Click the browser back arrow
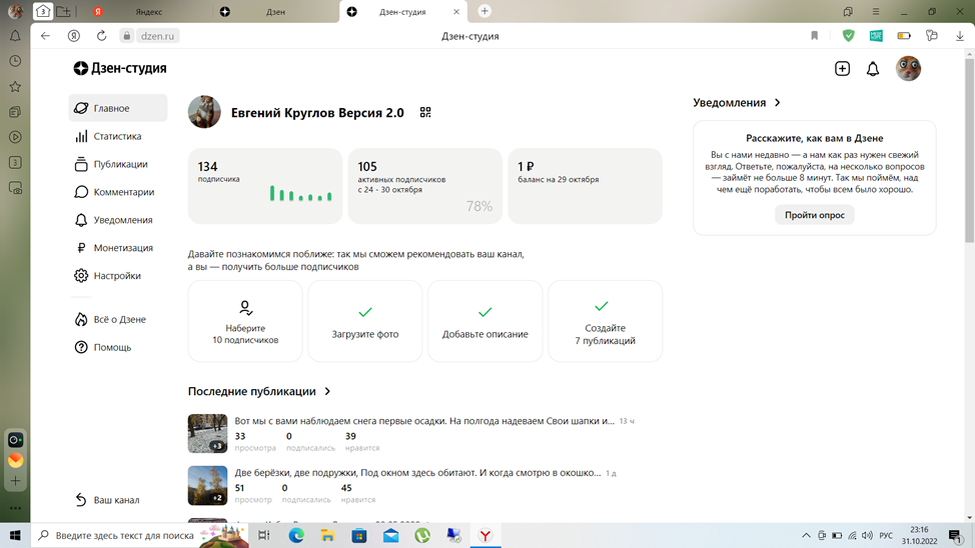Viewport: 975px width, 548px height. coord(45,36)
